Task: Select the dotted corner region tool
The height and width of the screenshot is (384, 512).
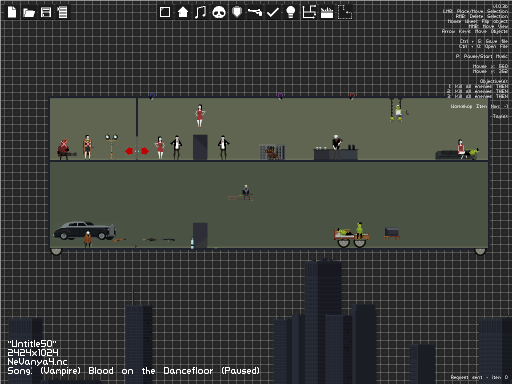Action: click(345, 12)
